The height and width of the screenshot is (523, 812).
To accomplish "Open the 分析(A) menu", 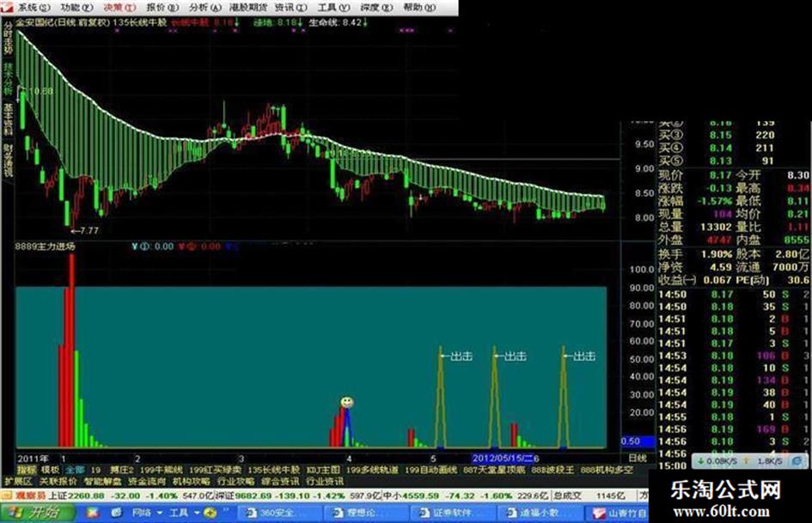I will pos(205,7).
